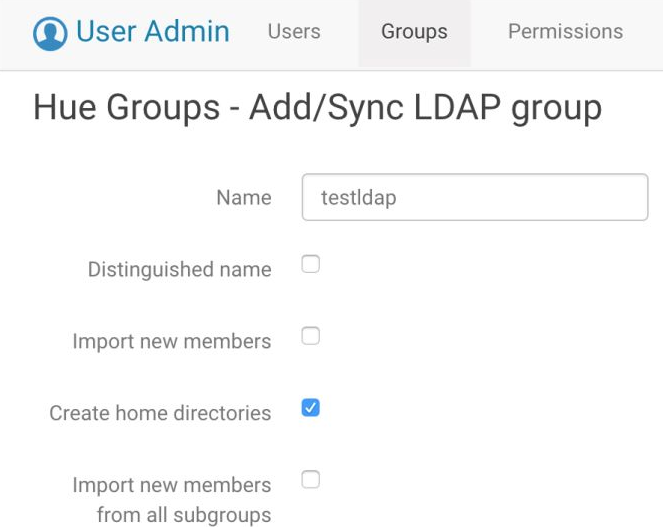This screenshot has height=527, width=663.
Task: Check the Import new members option
Action: point(310,336)
